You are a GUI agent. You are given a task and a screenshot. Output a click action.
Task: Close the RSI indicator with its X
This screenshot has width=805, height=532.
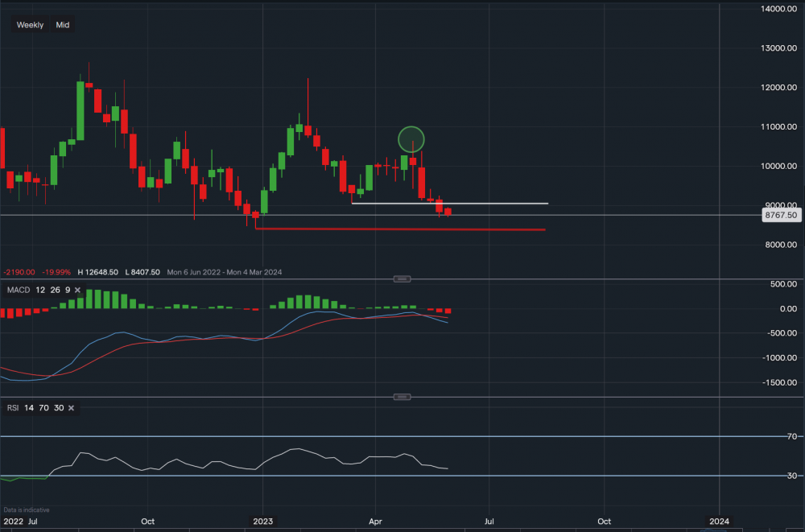71,408
